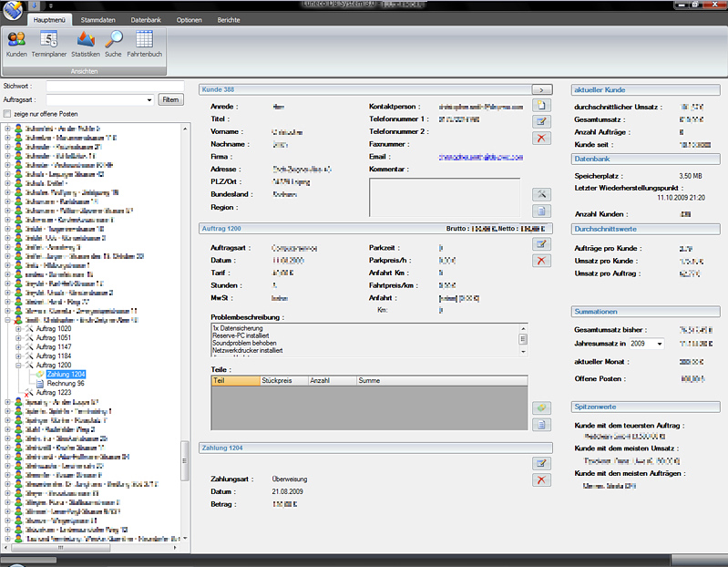
Task: Delete Zahlung 1204 with red X
Action: 541,479
